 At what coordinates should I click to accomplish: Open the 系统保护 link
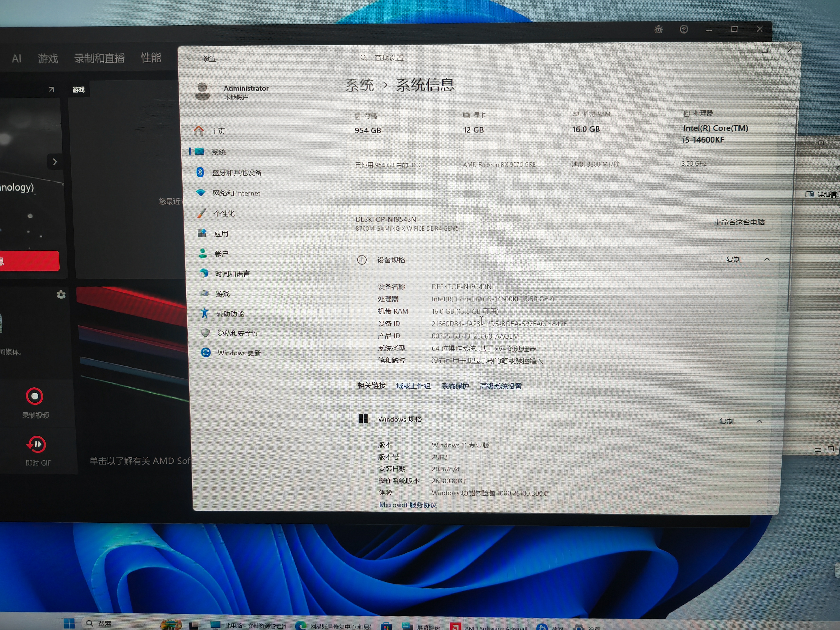tap(455, 386)
